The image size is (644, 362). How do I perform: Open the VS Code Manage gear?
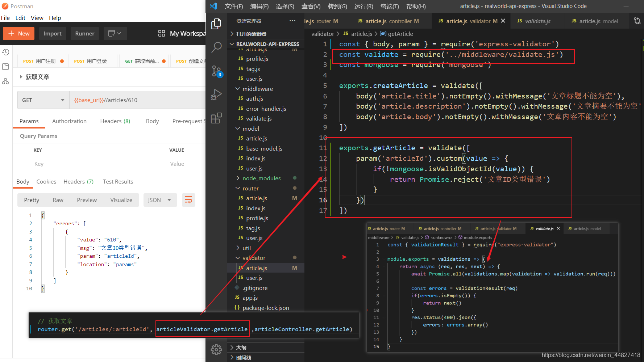pyautogui.click(x=216, y=349)
